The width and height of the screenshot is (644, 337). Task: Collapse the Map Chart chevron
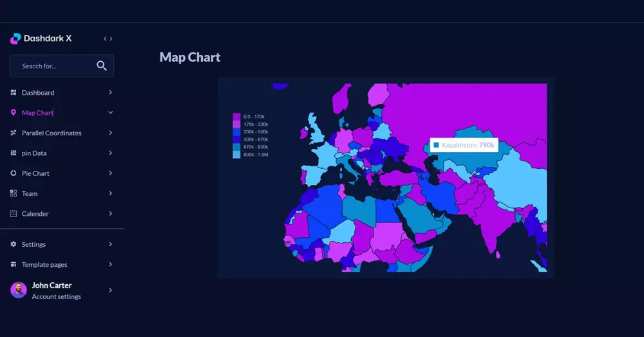tap(110, 113)
